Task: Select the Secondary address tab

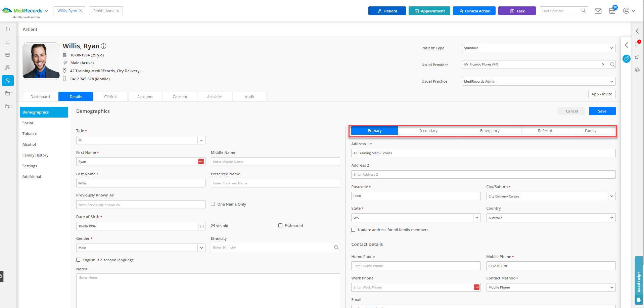Action: [428, 131]
